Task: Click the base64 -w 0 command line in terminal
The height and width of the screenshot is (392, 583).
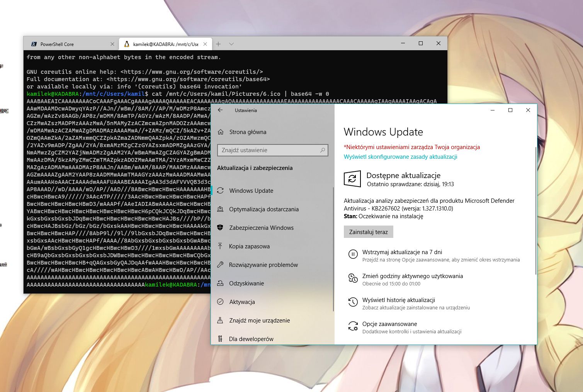Action: (x=240, y=94)
